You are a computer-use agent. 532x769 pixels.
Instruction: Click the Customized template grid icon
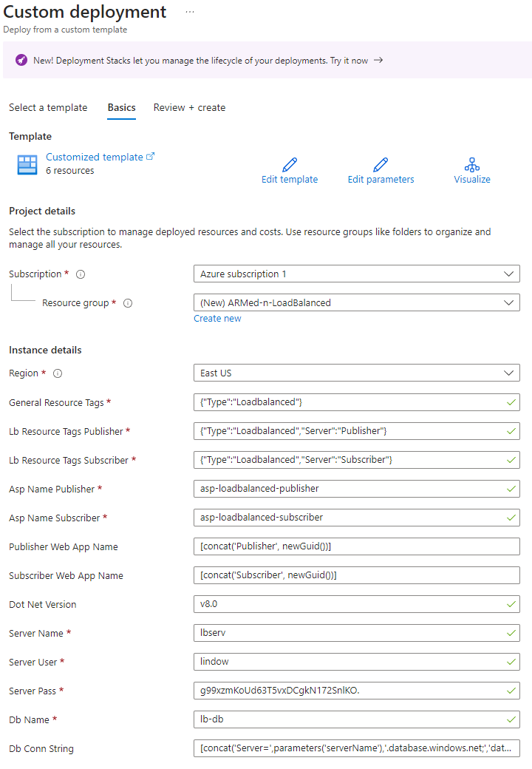(27, 164)
